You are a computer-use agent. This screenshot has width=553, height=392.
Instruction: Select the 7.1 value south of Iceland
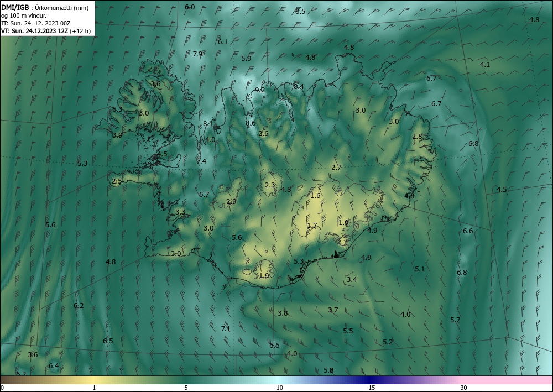pos(226,329)
